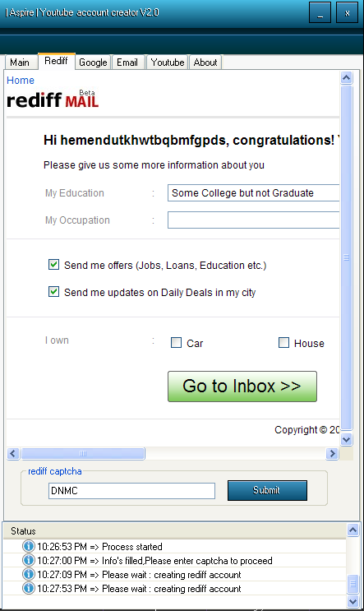Screen dimensions: 364x611
Task: Click horizontal scrollbar right arrow
Action: (x=332, y=454)
